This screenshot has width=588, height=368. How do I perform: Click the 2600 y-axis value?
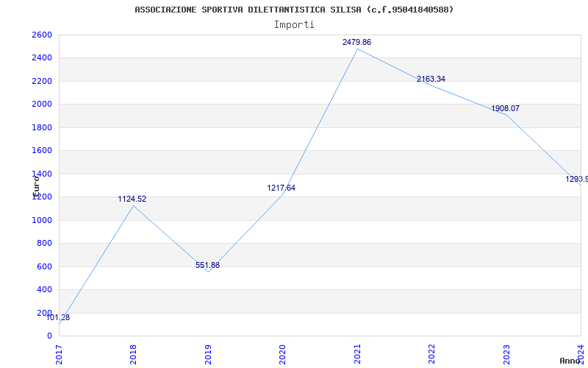42,35
